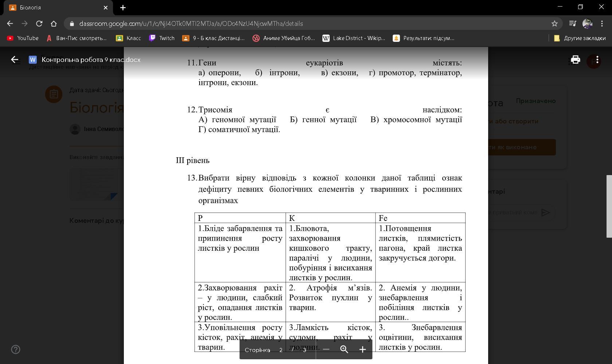The image size is (612, 364).
Task: Open the Chrome profile avatar
Action: tap(587, 24)
